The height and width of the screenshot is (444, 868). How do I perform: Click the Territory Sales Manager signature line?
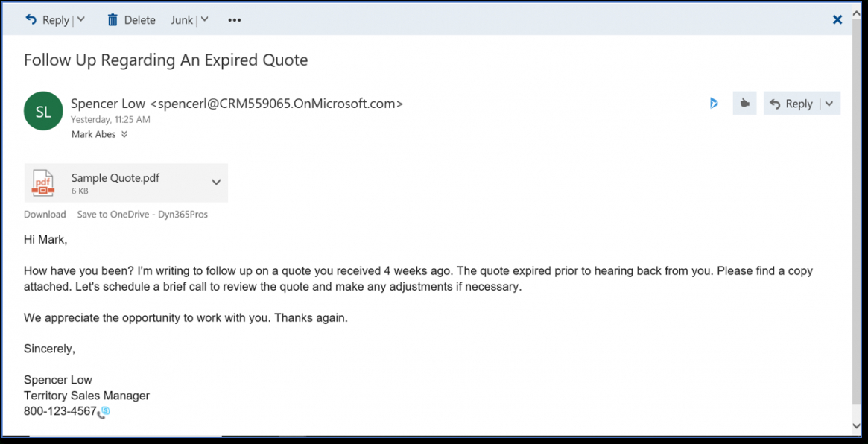tap(87, 396)
